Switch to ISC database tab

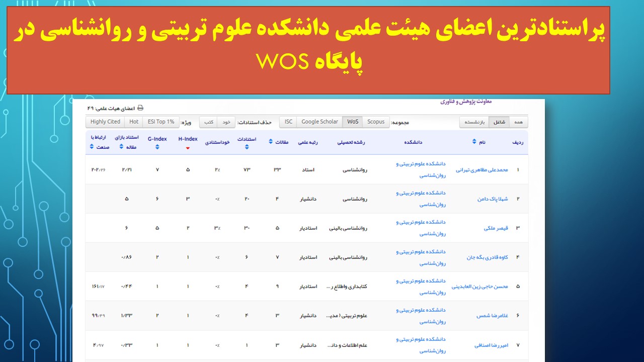[x=288, y=122]
